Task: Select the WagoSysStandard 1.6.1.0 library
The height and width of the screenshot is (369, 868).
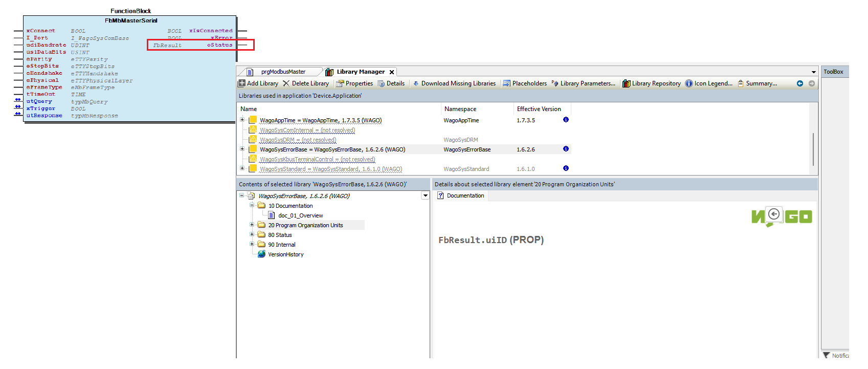Action: pos(331,169)
